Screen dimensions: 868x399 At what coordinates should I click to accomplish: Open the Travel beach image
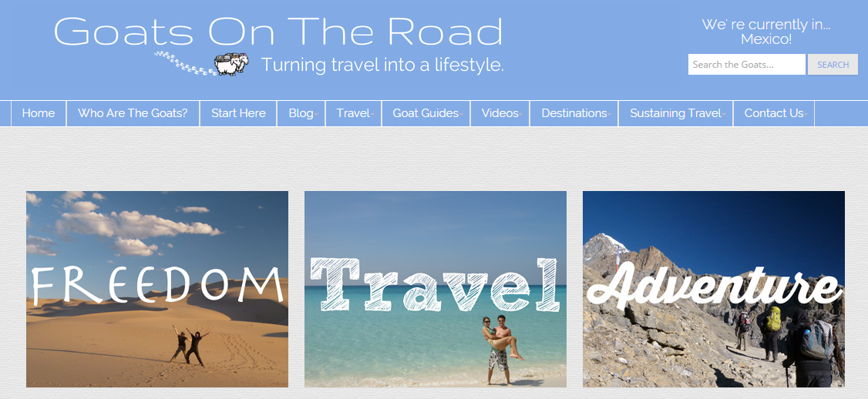[436, 289]
